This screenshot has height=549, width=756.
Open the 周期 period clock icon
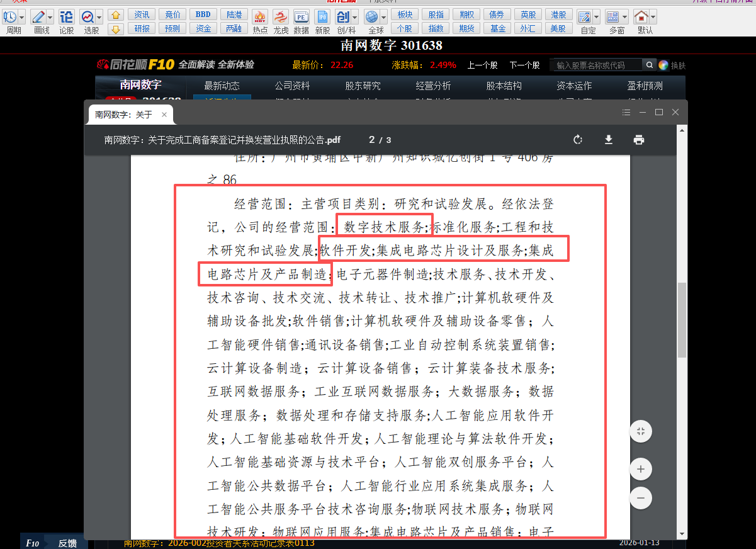coord(9,17)
